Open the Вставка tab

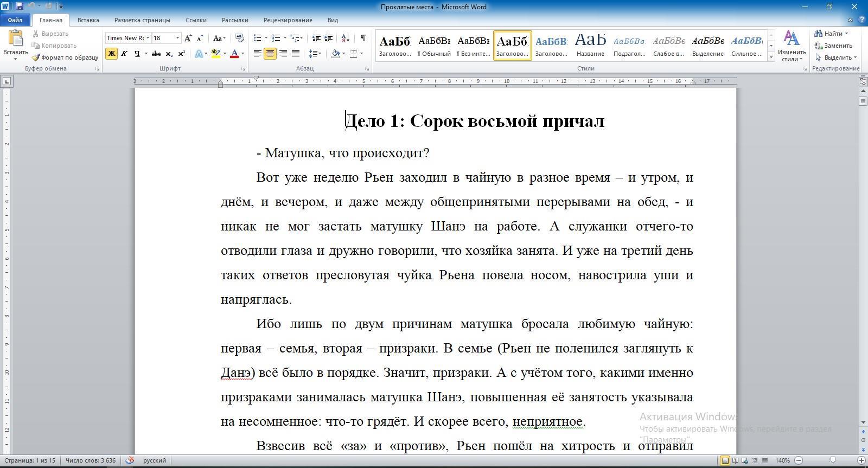[x=88, y=20]
